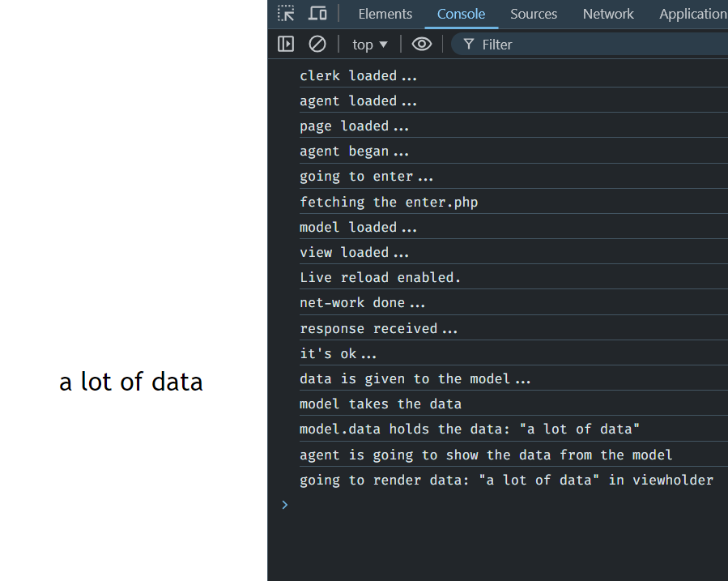Select 'data is given to the model …' line
728x581 pixels.
click(x=415, y=378)
